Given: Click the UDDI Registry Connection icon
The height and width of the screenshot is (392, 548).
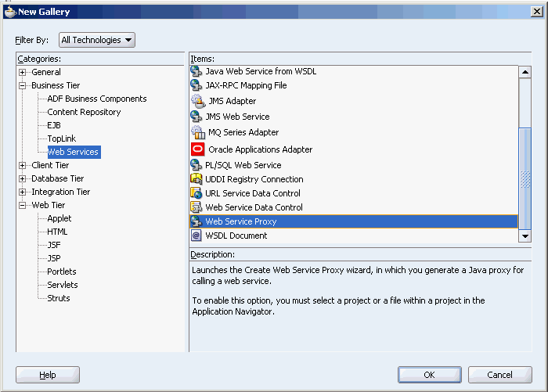Looking at the screenshot, I should click(196, 179).
